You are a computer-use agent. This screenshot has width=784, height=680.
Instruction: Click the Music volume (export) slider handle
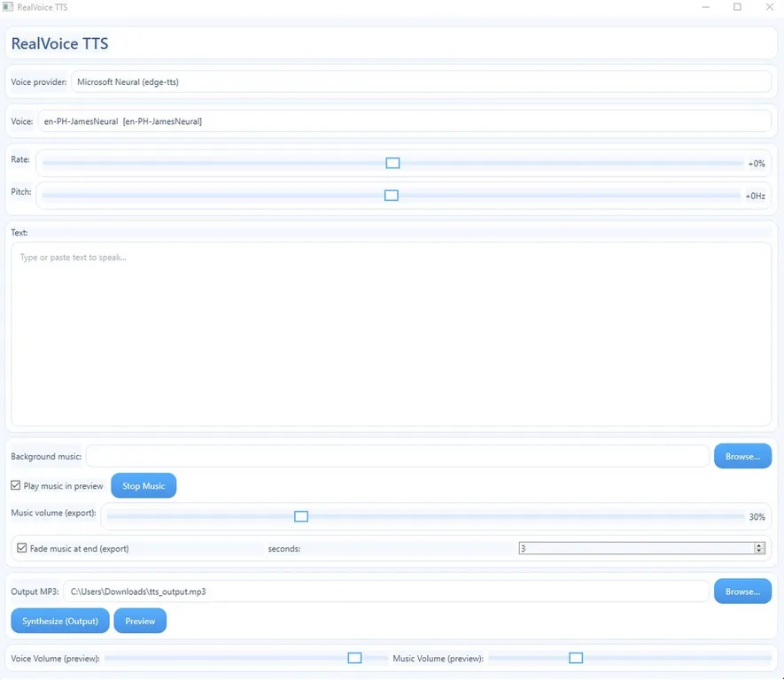pyautogui.click(x=301, y=516)
